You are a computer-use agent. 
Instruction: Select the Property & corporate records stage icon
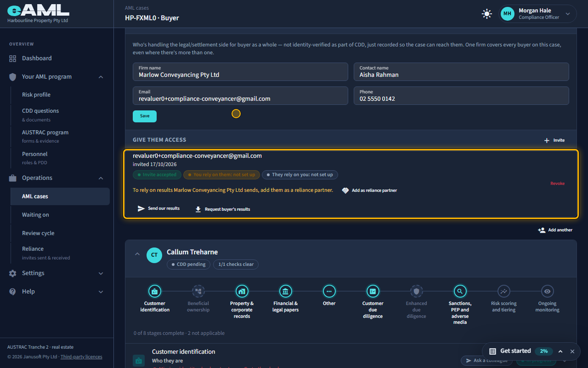click(x=242, y=291)
